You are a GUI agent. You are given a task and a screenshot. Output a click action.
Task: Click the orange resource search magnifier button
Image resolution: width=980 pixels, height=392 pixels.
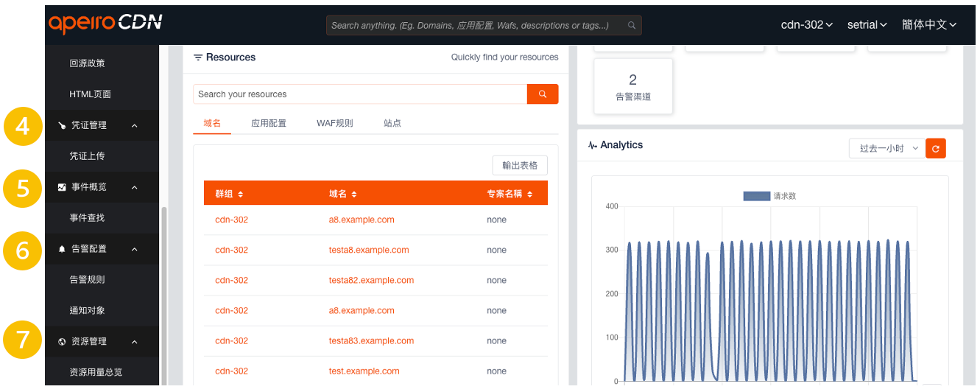(x=543, y=94)
